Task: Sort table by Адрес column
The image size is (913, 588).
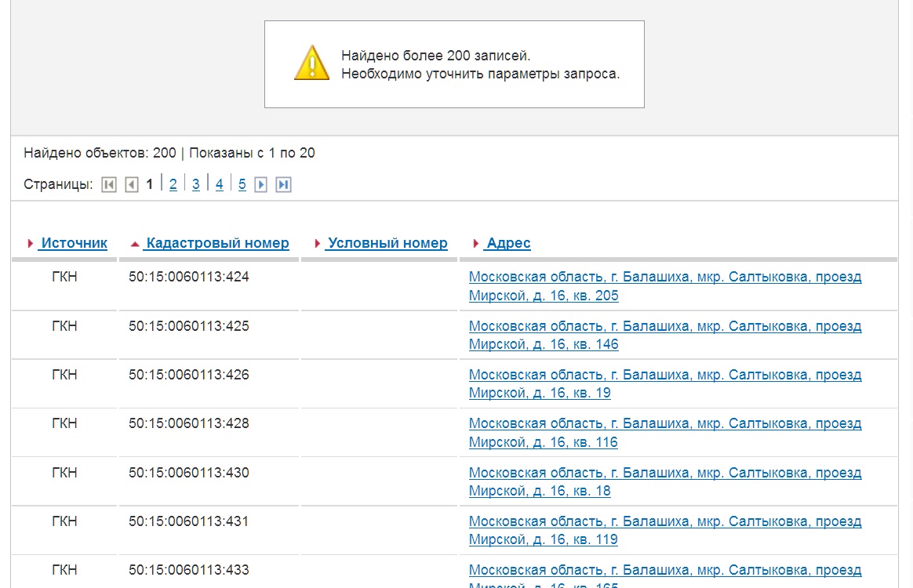Action: click(508, 243)
